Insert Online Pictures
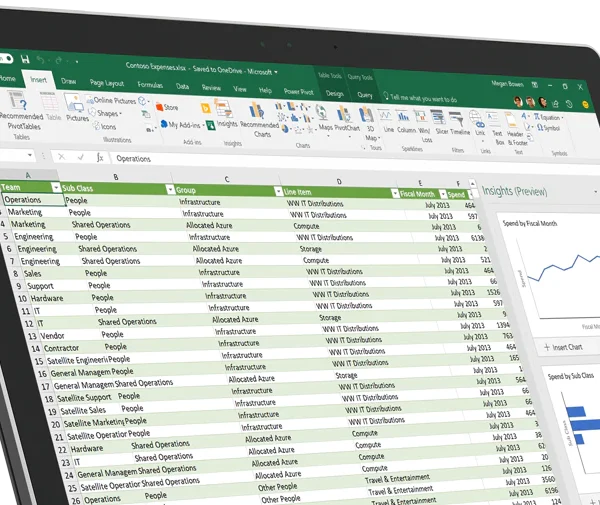600x505 pixels. click(111, 101)
